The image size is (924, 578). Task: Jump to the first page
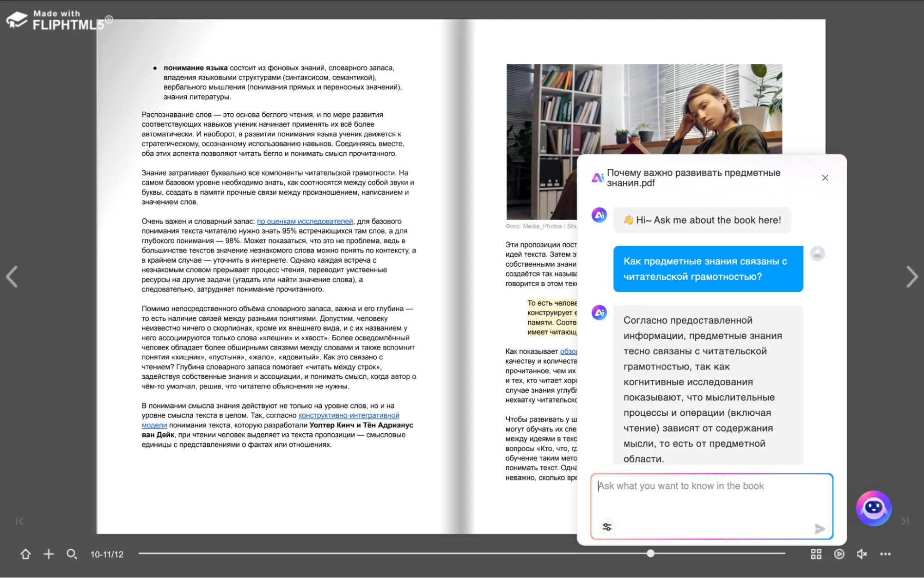(19, 521)
